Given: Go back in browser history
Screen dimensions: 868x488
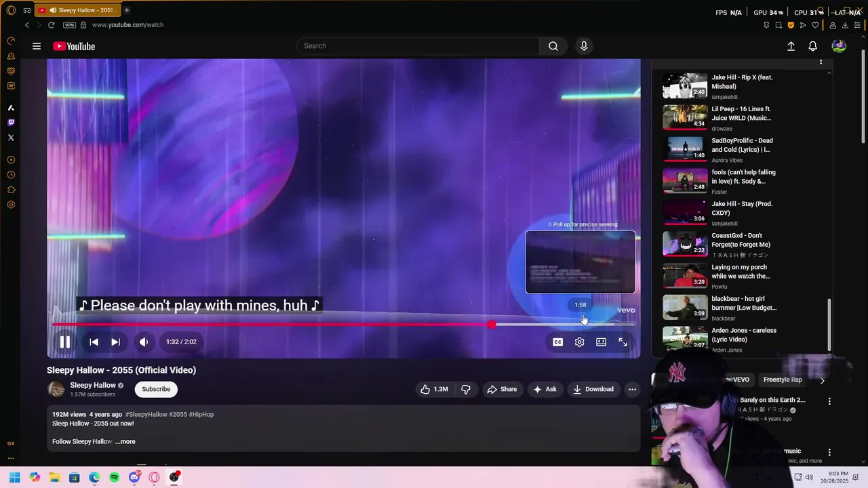Looking at the screenshot, I should click(27, 25).
